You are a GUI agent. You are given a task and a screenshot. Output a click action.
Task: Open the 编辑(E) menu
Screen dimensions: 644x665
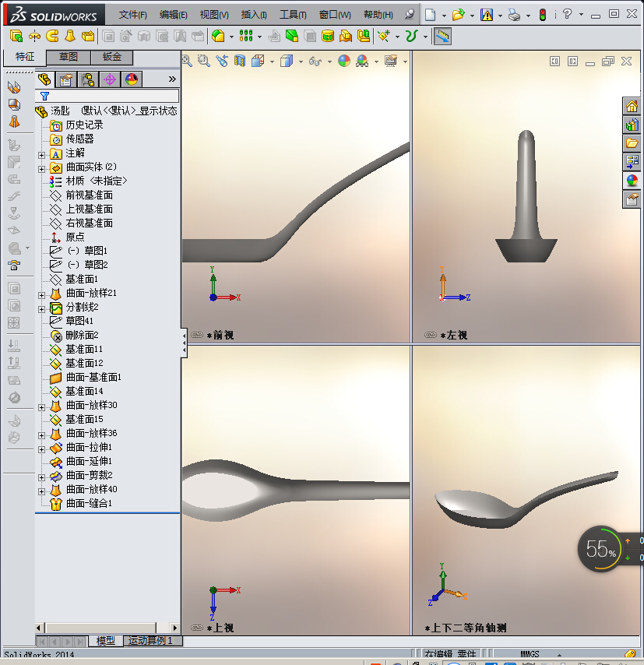tap(174, 15)
